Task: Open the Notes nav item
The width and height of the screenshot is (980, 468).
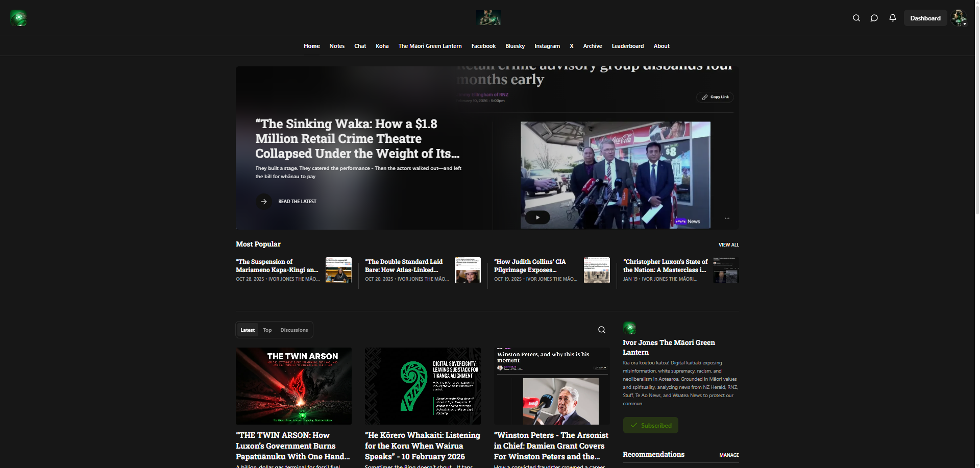Action: pyautogui.click(x=337, y=46)
